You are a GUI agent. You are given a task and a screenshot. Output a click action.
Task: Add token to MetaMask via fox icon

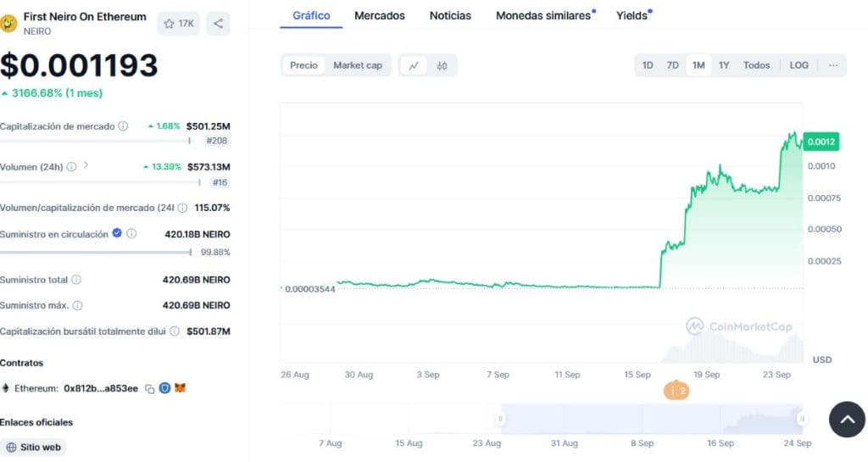pyautogui.click(x=180, y=388)
